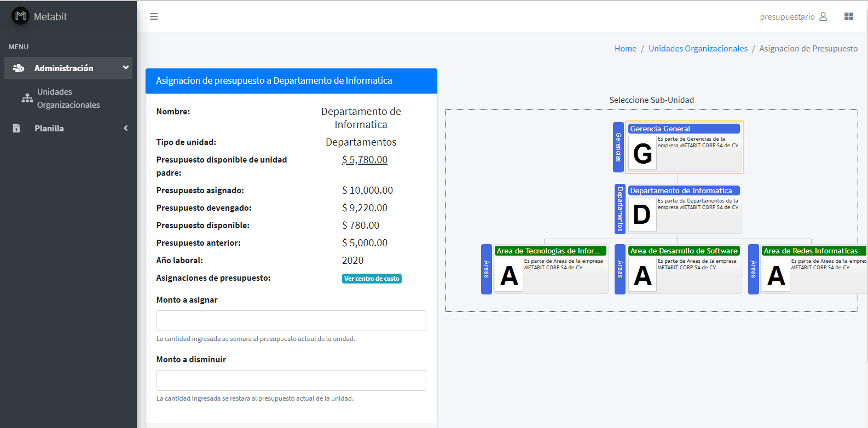Click the Unidades Organizacionales sitemap icon
This screenshot has width=868, height=428.
pos(27,99)
